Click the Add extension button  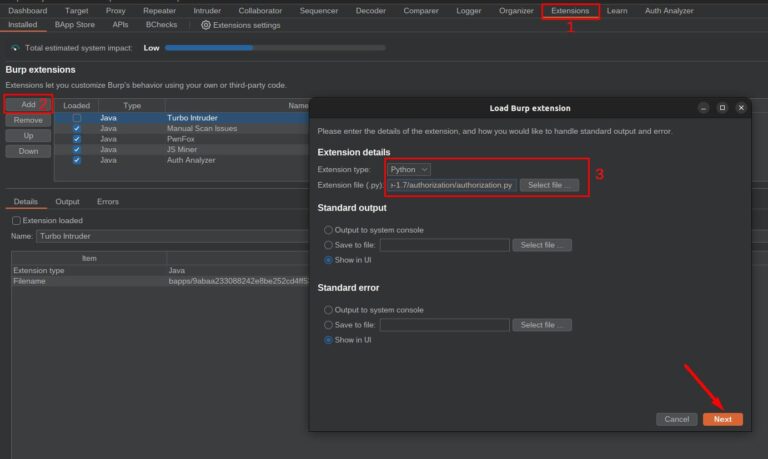coord(28,104)
